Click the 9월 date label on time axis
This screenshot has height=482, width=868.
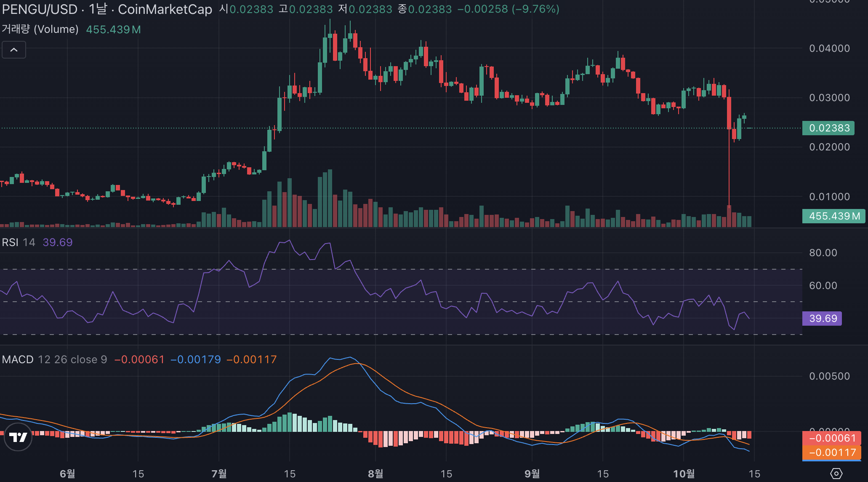coord(532,474)
